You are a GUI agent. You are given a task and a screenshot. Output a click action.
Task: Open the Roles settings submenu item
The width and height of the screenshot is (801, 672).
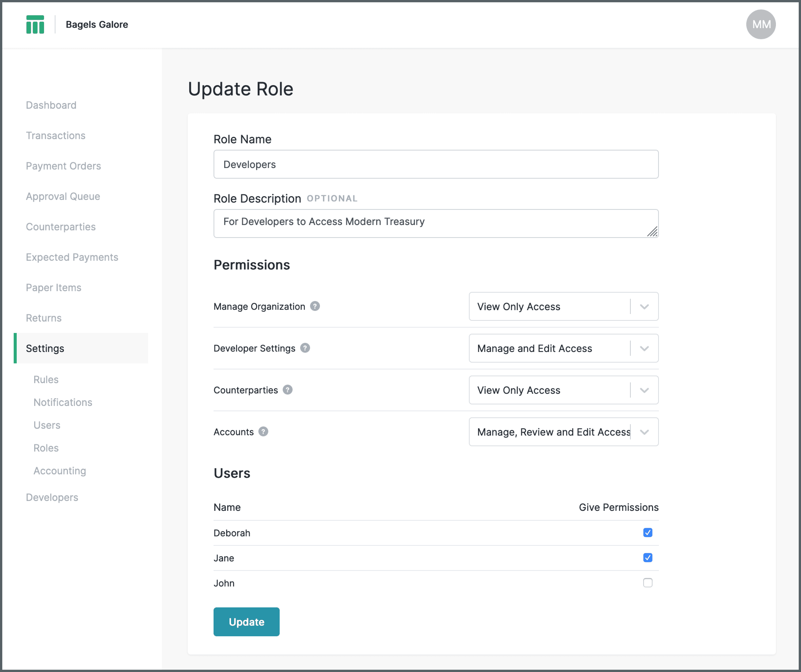pyautogui.click(x=46, y=448)
